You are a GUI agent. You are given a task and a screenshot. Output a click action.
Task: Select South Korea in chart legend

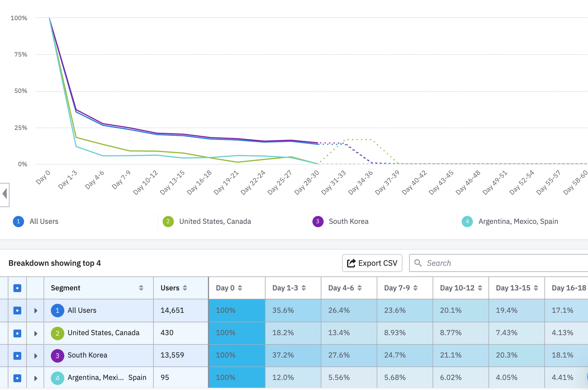pos(348,221)
